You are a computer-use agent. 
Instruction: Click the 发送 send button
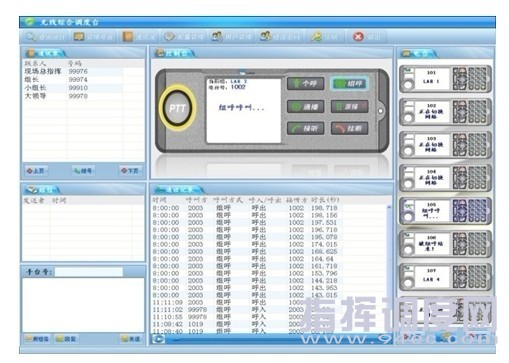[131, 339]
